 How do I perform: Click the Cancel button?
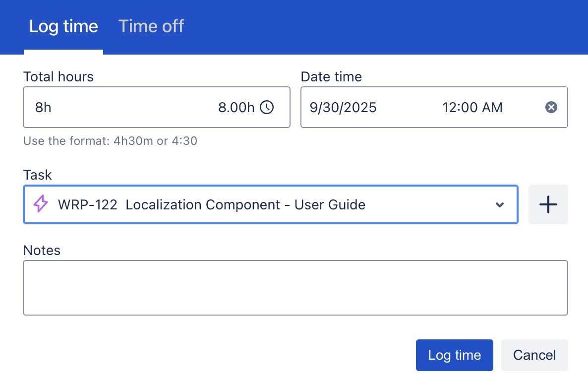tap(534, 355)
